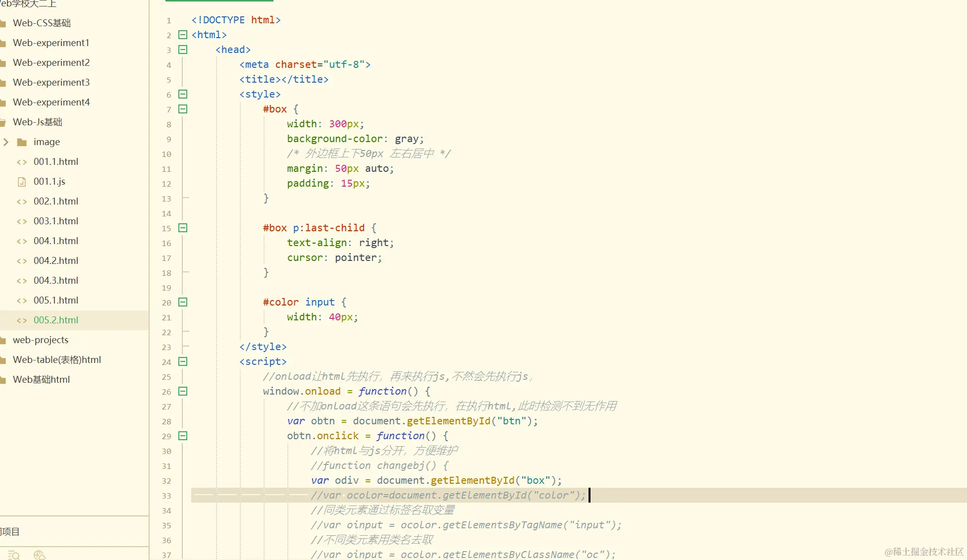This screenshot has width=967, height=560.
Task: Click the 001.1.js file icon
Action: [22, 182]
